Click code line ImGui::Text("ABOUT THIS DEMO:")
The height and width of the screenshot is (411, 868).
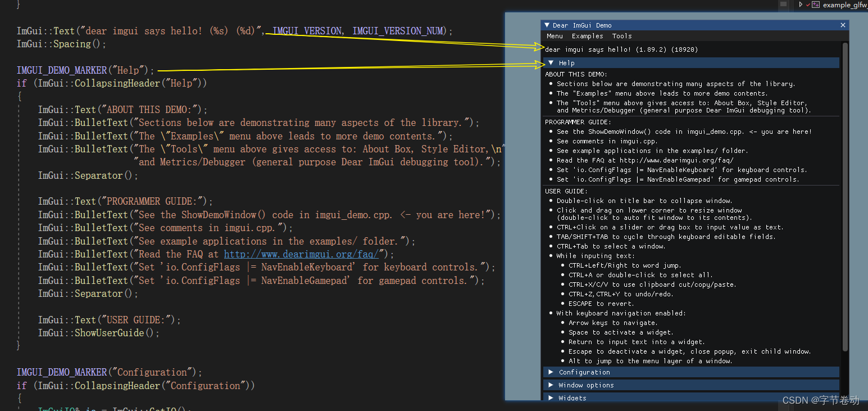pyautogui.click(x=123, y=110)
